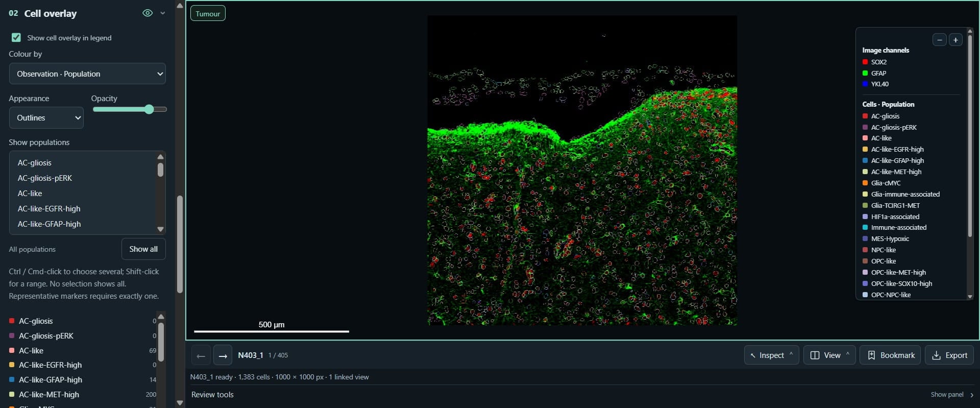
Task: Click the Show populations list scroll-down arrow
Action: (x=160, y=229)
